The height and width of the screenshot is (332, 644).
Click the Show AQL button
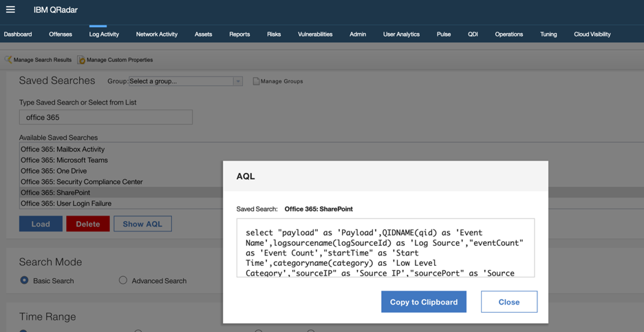142,224
